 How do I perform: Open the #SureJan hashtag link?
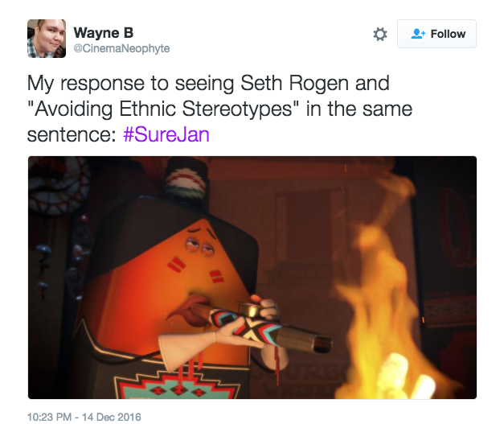[x=166, y=134]
